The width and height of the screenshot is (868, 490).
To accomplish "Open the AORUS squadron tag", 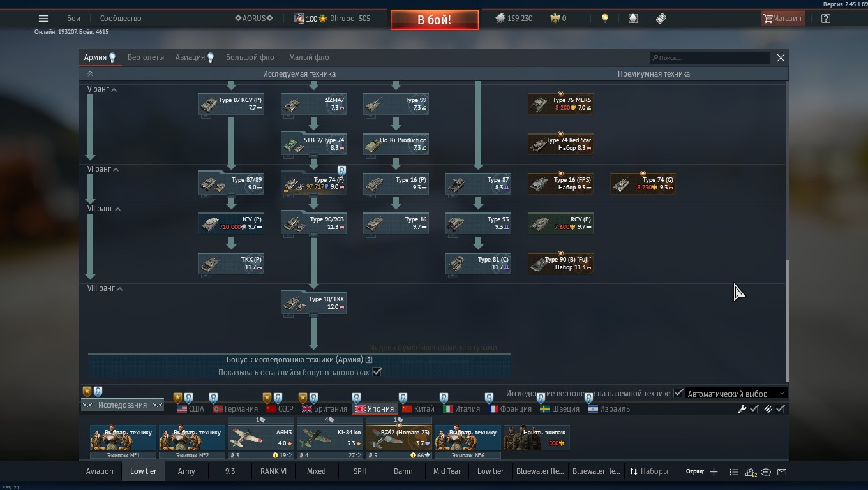I will 254,19.
